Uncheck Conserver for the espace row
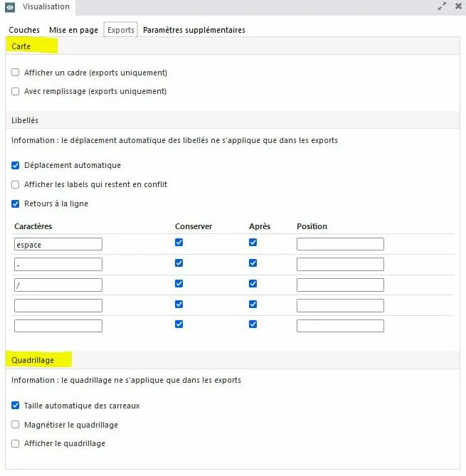Image resolution: width=466 pixels, height=476 pixels. tap(179, 243)
